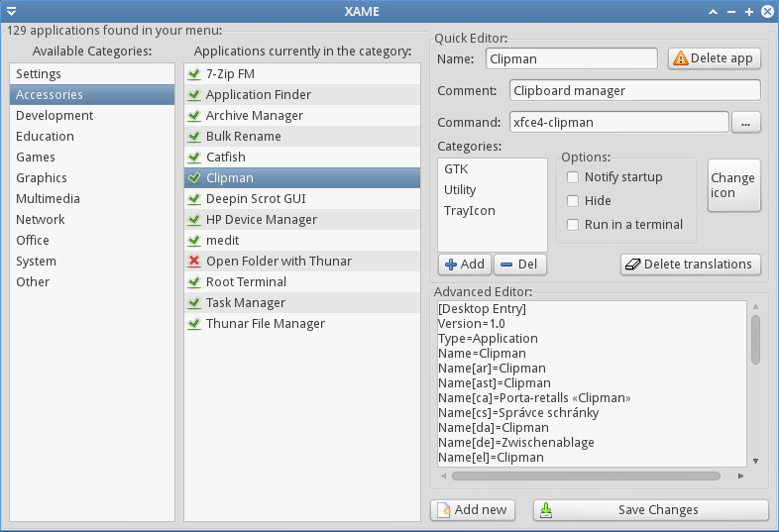779x532 pixels.
Task: Select the Multimedia category
Action: tap(49, 199)
